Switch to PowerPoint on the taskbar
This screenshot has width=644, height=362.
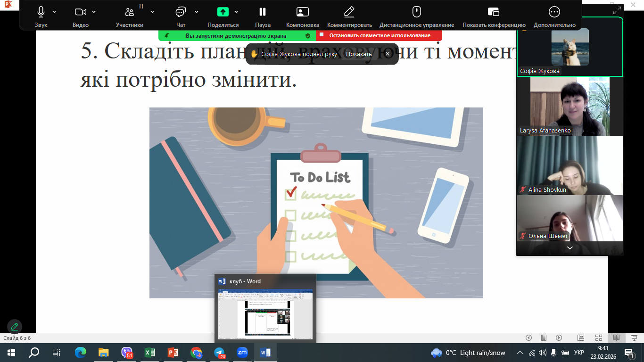point(173,353)
